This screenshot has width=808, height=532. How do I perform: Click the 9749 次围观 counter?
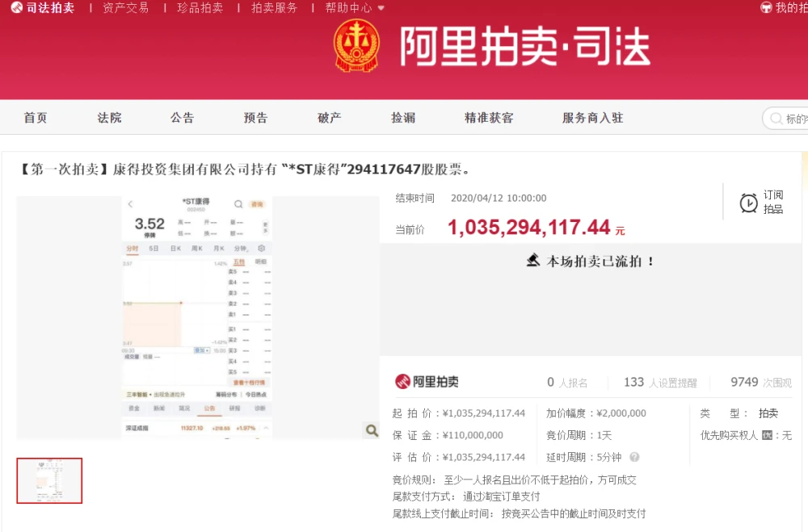pos(761,382)
